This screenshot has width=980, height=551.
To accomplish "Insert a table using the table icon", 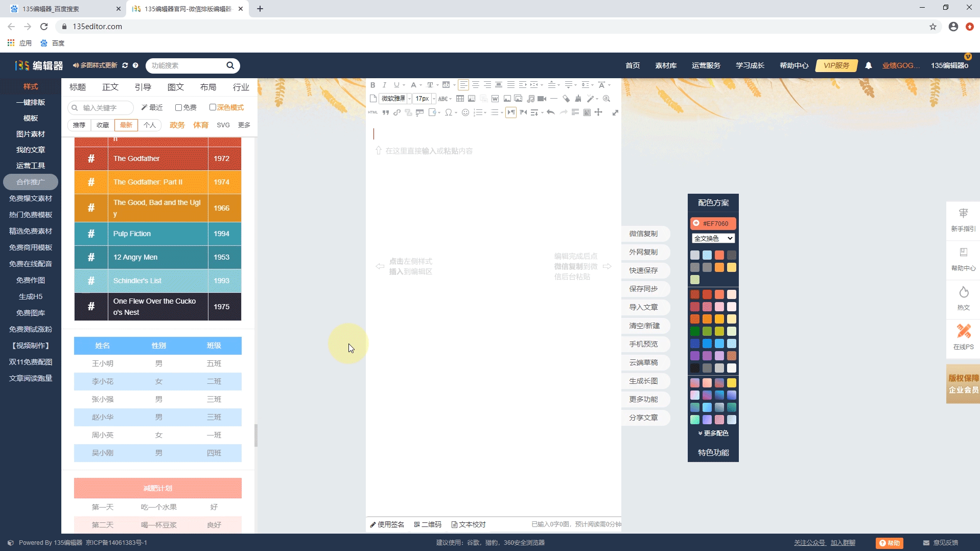I will click(x=460, y=99).
